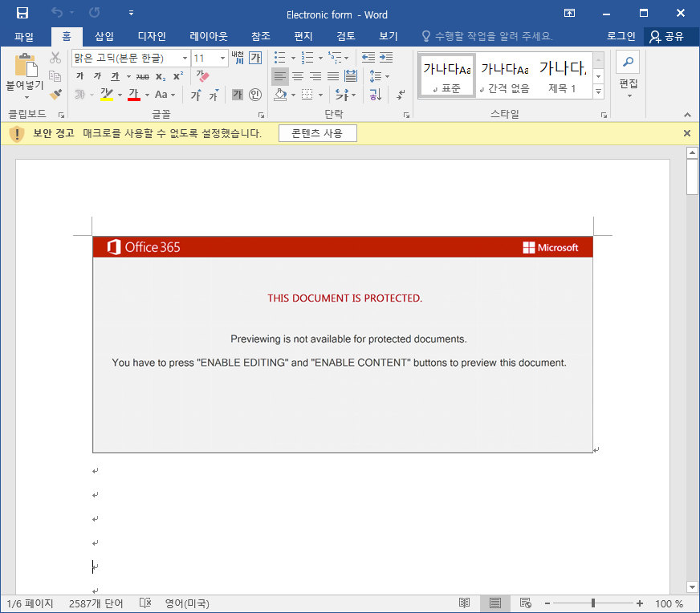700x613 pixels.
Task: Toggle bold formatting
Action: tap(80, 76)
